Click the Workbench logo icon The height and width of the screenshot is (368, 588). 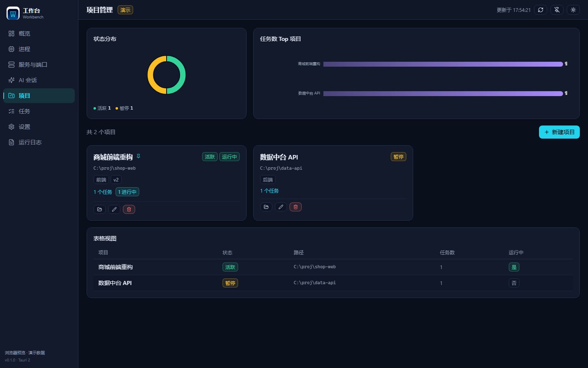[13, 13]
